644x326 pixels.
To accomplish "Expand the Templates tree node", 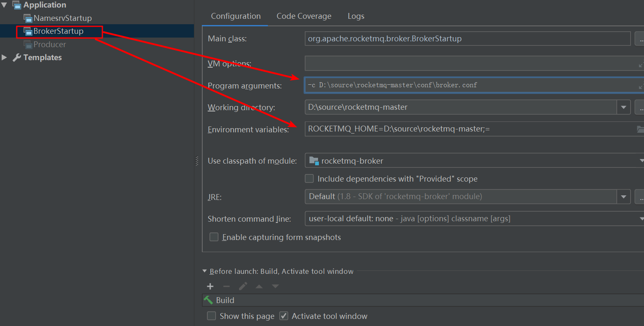I will pos(4,58).
